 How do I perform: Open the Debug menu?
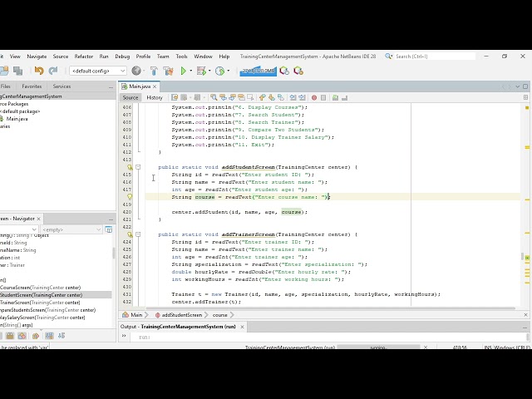122,57
